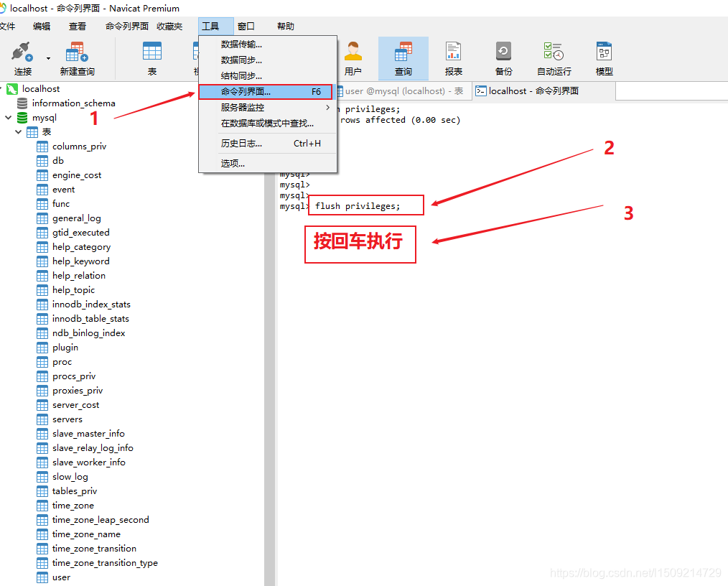Choose 结构同步... from Tools menu
The image size is (728, 586).
(267, 76)
